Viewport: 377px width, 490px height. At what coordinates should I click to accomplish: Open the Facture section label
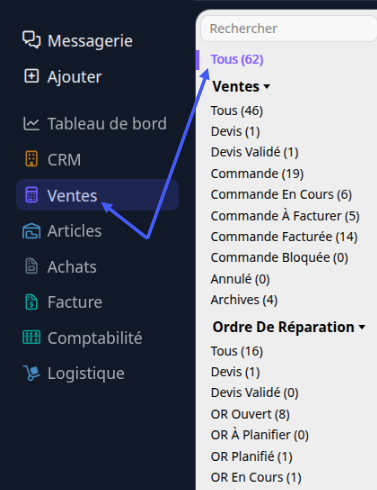coord(75,302)
